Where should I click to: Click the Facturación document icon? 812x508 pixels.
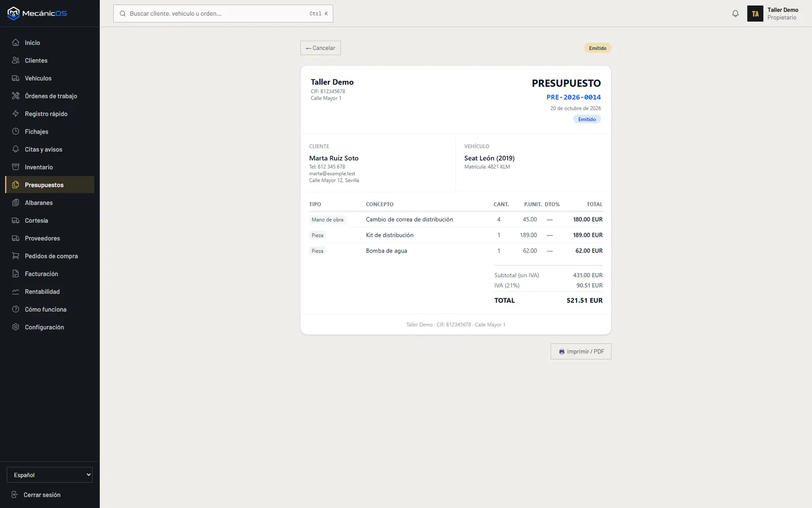(x=16, y=274)
